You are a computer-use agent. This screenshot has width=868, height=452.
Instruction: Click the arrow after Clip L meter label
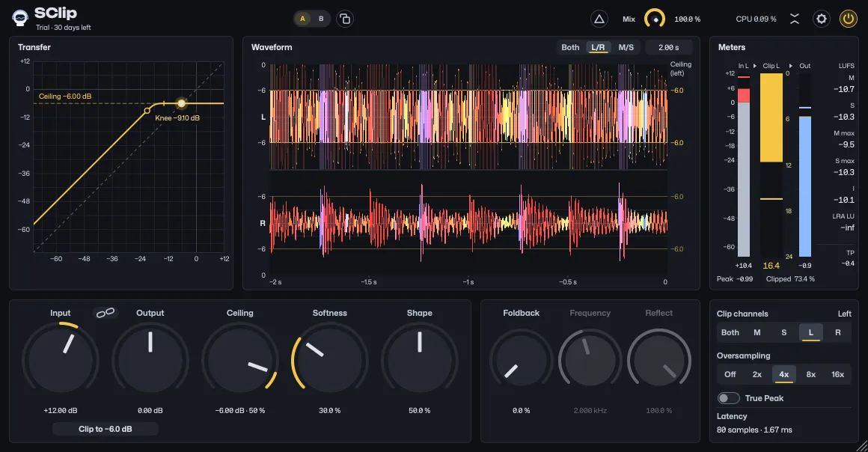[x=790, y=66]
